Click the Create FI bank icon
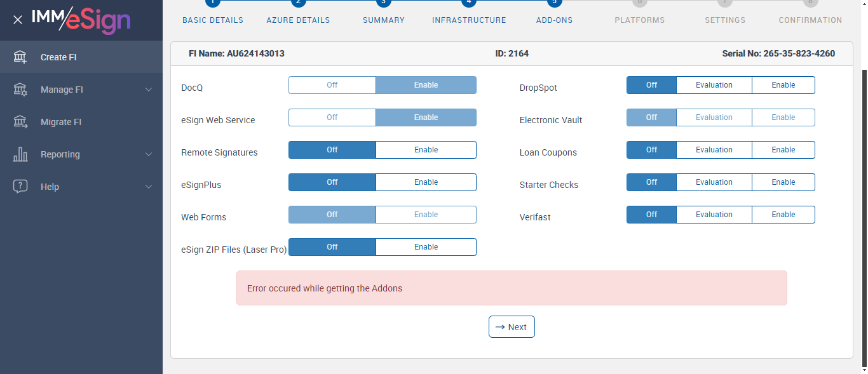Screen dimensions: 868x374 [20, 57]
